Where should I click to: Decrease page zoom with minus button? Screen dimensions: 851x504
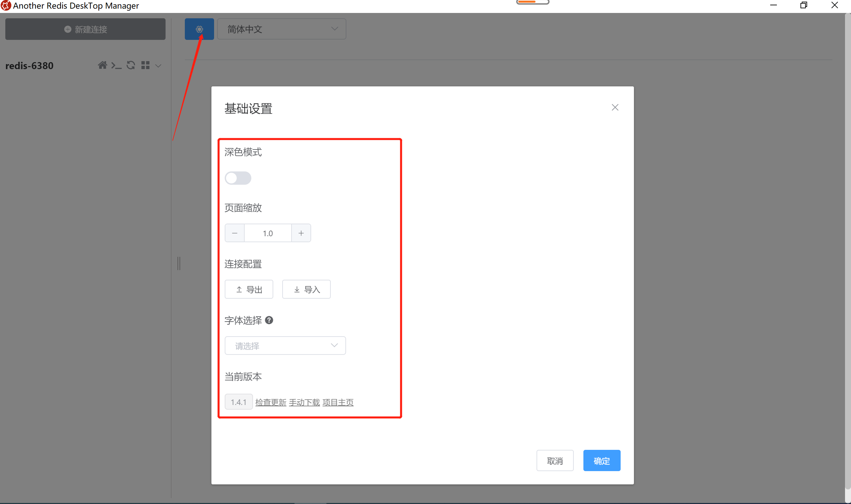tap(234, 233)
